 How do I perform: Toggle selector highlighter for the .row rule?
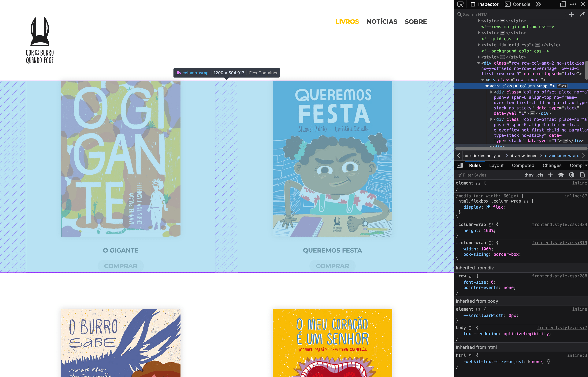click(471, 276)
